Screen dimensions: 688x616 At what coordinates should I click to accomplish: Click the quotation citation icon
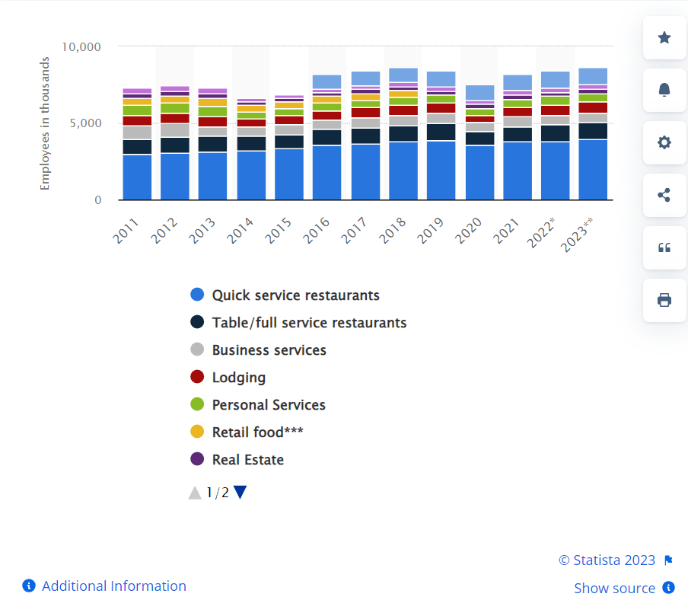(664, 247)
